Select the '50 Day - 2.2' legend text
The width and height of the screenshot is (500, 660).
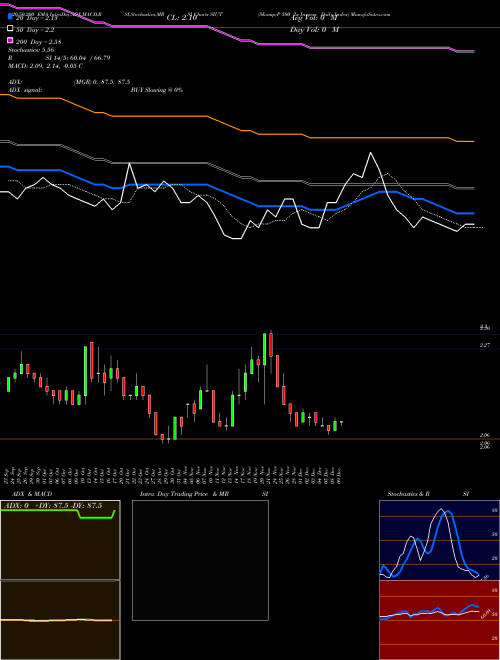pyautogui.click(x=35, y=30)
